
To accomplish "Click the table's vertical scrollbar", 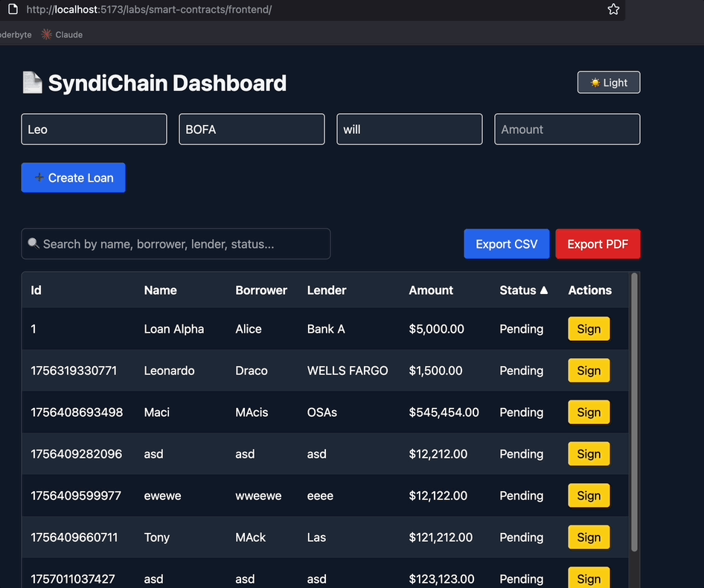I will (634, 409).
